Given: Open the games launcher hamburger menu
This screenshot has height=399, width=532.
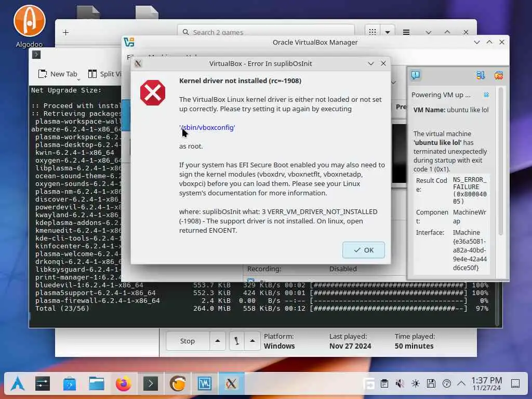Looking at the screenshot, I should (x=406, y=32).
